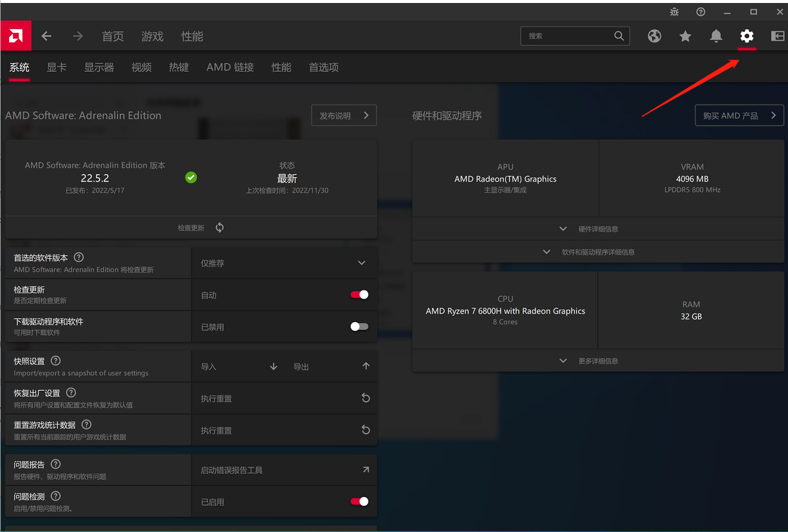Click the AMD logo icon
Screen dimensions: 788x532
click(x=16, y=36)
